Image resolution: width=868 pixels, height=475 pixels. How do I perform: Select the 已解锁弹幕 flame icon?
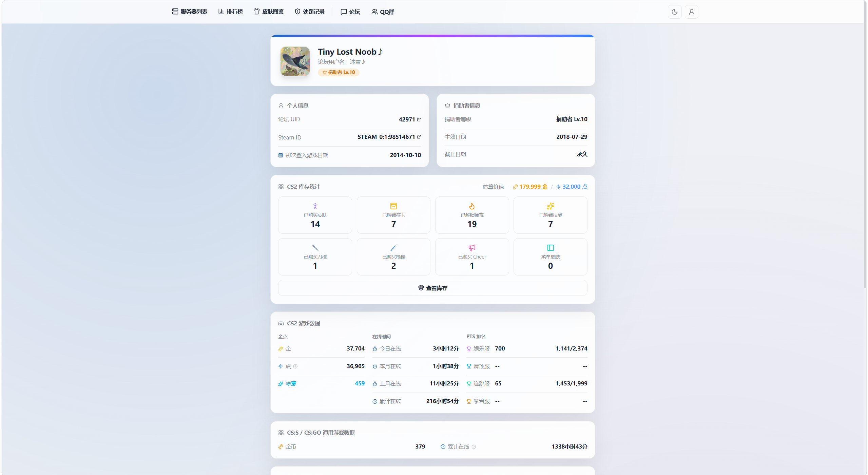point(472,206)
